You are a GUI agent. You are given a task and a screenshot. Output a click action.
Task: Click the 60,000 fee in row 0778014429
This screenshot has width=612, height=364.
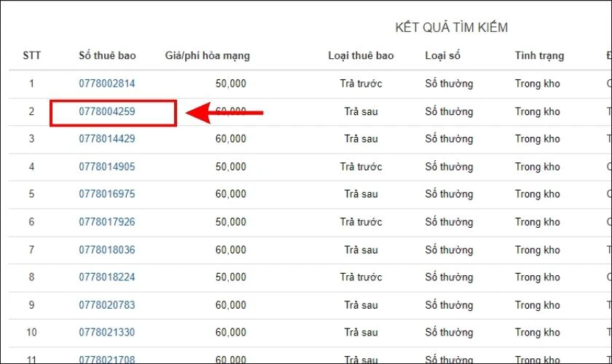[x=231, y=138]
